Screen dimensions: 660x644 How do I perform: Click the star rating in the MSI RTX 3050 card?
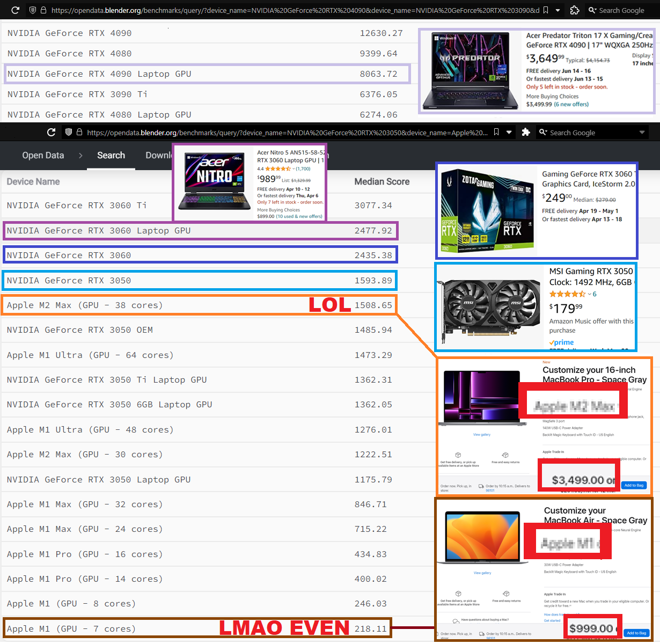567,294
